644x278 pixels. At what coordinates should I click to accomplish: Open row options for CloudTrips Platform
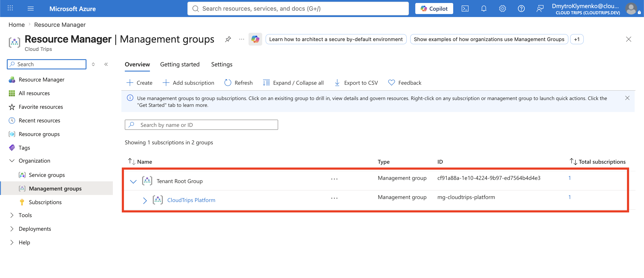tap(334, 198)
